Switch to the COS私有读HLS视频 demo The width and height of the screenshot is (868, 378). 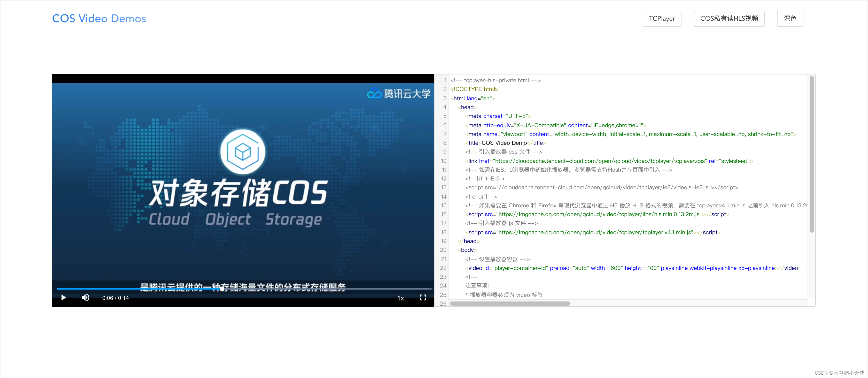point(729,19)
